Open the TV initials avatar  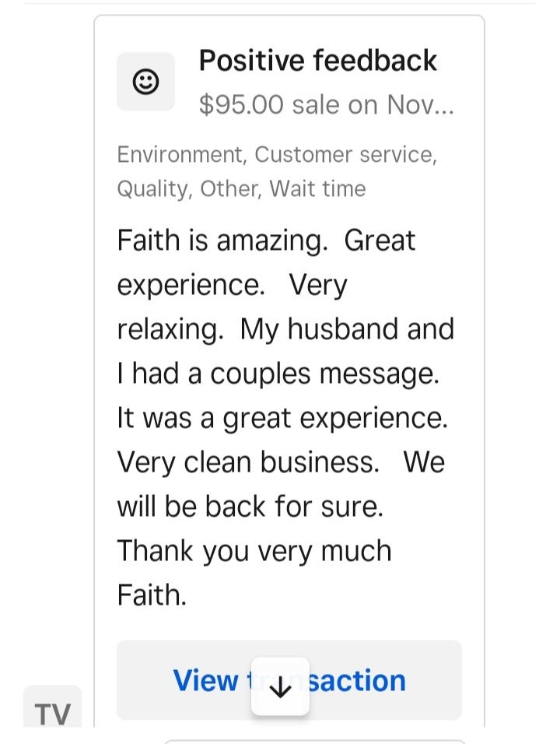coord(53,707)
